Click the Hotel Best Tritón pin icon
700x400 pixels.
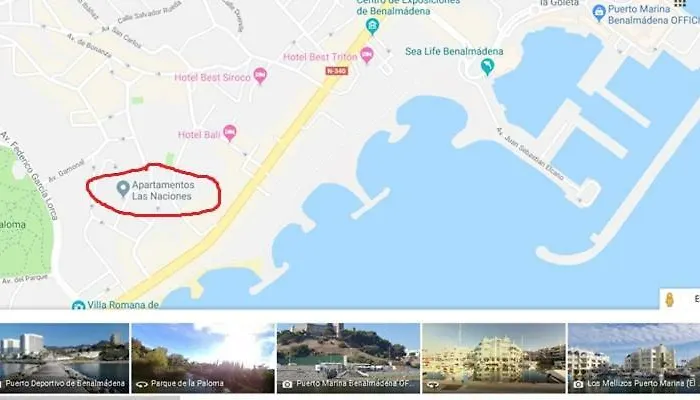tap(367, 55)
